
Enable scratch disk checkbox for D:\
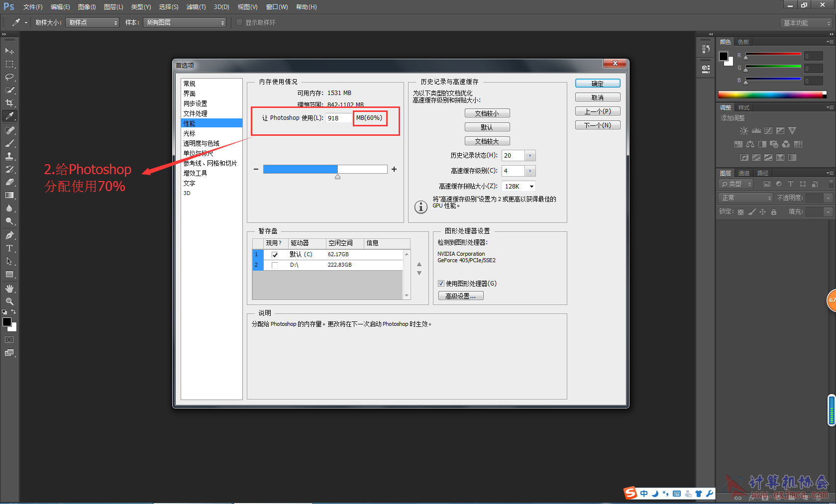click(x=275, y=265)
